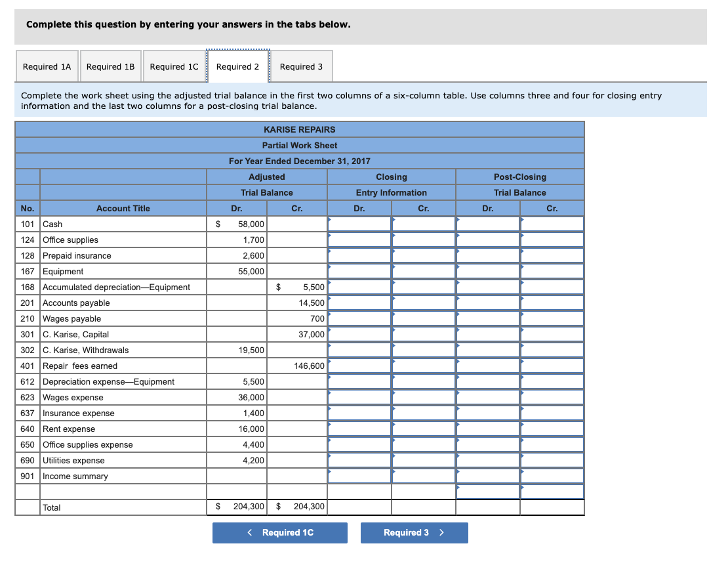Click Post-Closing Dr. field for Prepaid insurance

(x=487, y=255)
